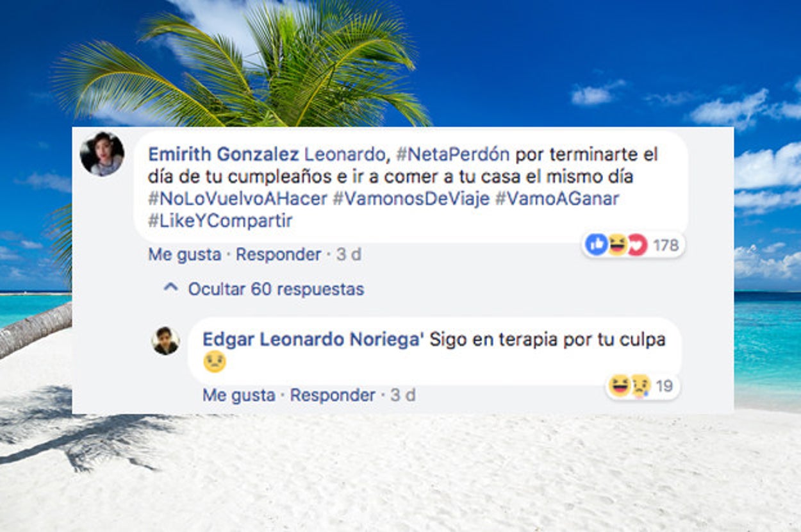
Task: Click Me gusta under Emirith's comment
Action: (x=185, y=254)
